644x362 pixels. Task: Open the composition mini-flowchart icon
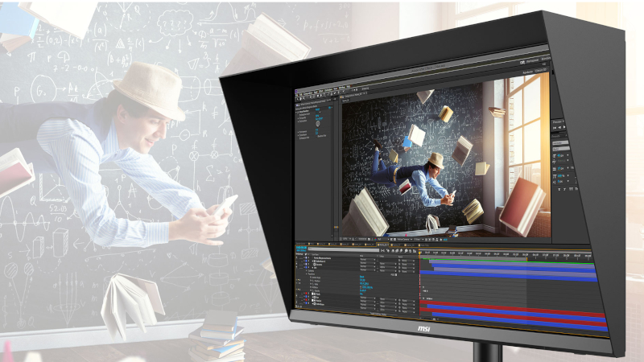pos(383,250)
